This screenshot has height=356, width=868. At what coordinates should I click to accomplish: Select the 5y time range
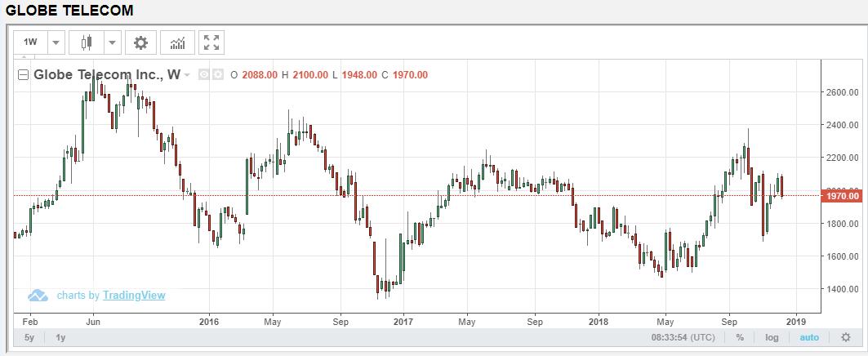(x=29, y=337)
